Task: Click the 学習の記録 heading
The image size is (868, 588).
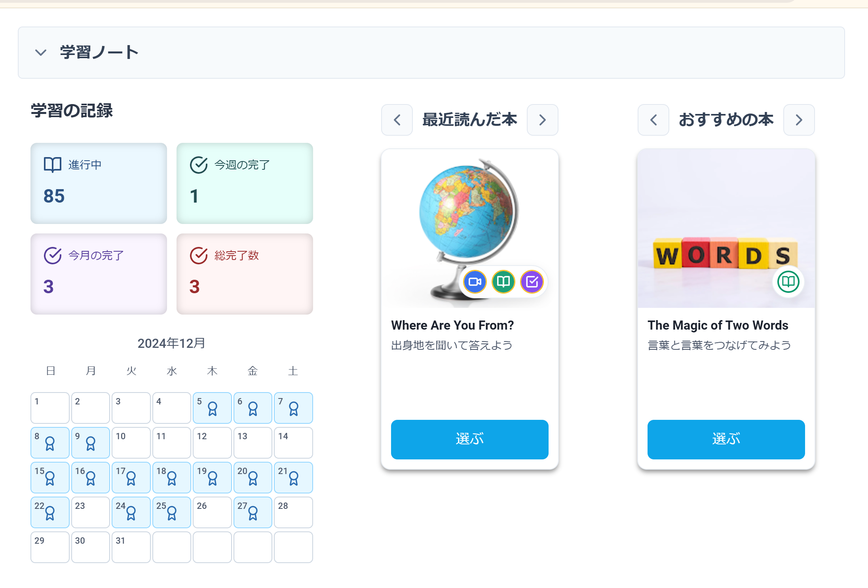Action: click(x=72, y=110)
